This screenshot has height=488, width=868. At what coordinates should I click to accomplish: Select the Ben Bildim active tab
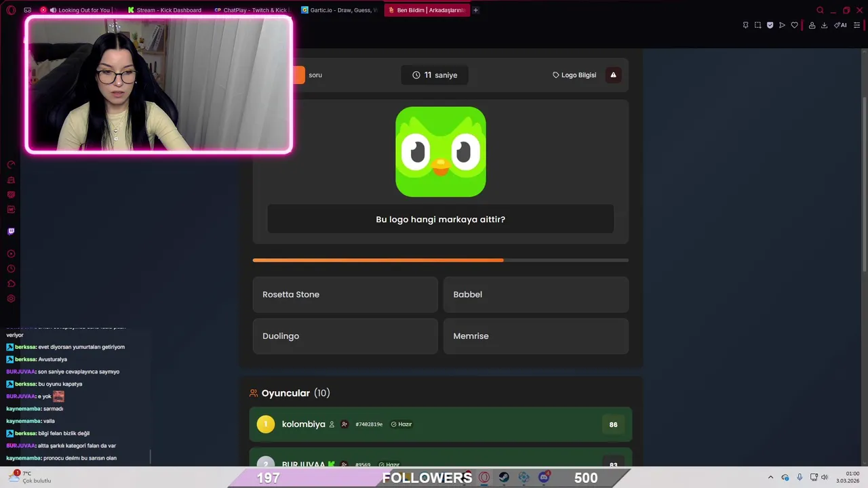click(x=426, y=10)
